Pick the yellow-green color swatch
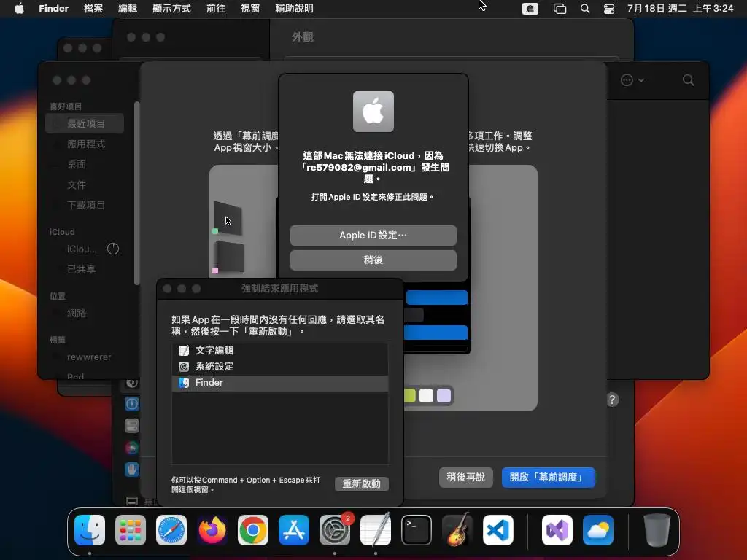This screenshot has height=560, width=747. click(410, 396)
